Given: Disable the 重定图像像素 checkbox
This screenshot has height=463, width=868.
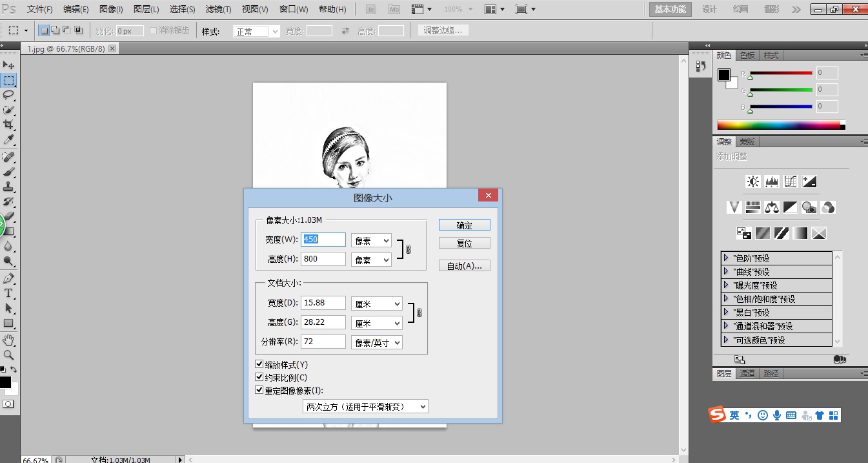Looking at the screenshot, I should tap(259, 391).
